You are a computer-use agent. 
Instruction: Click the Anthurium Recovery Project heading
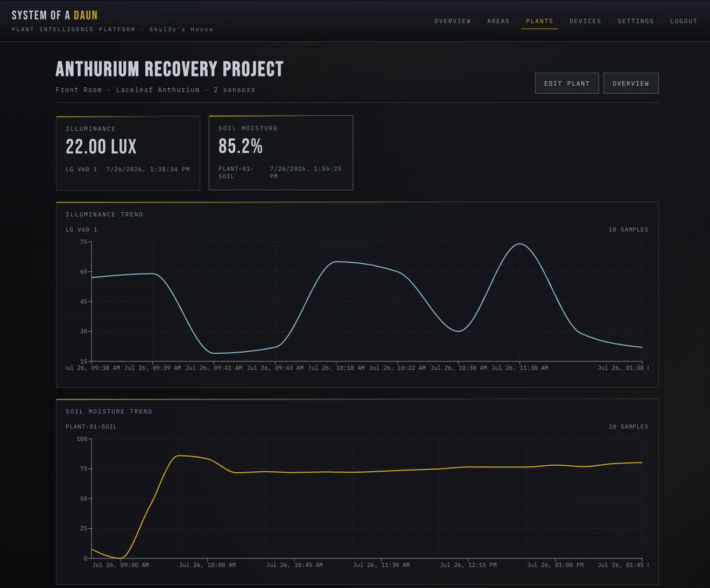click(x=170, y=69)
